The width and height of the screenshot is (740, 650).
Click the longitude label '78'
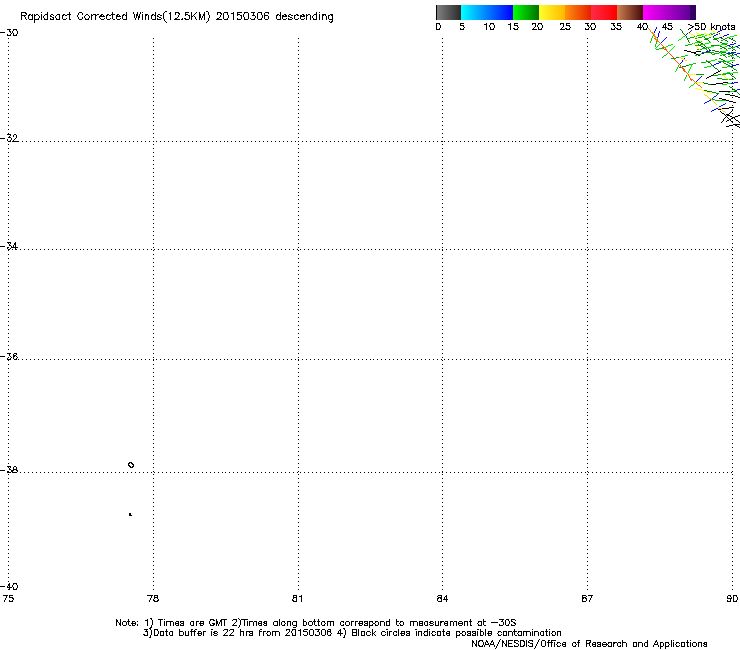coord(153,599)
